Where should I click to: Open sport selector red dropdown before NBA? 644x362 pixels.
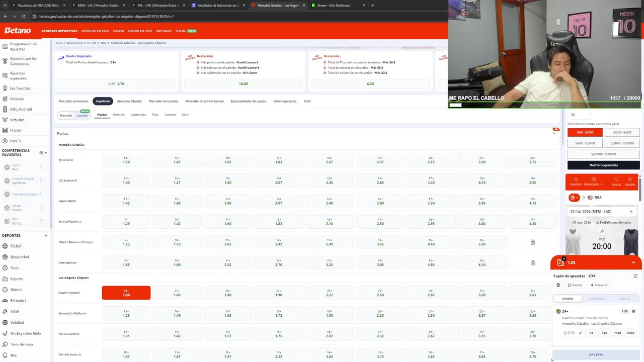574,198
